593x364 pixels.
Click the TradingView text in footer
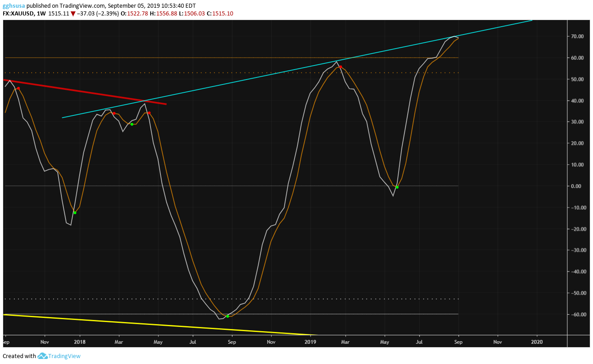pos(64,356)
